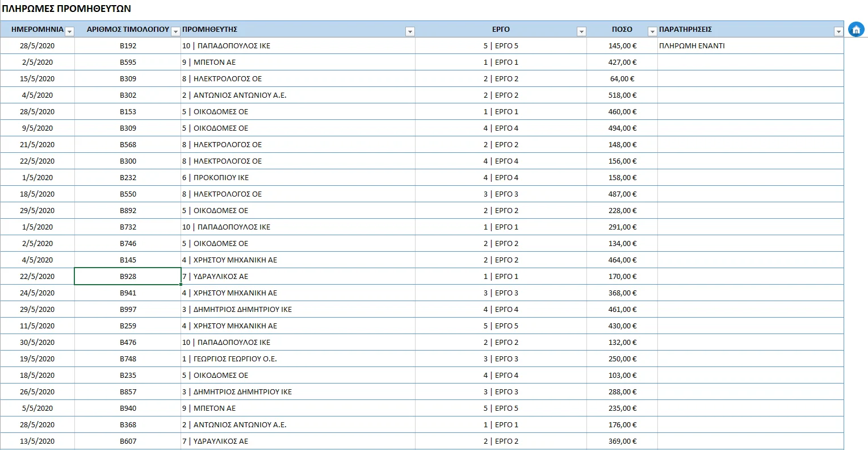
Task: Select invoice number B748 cell
Action: click(x=128, y=359)
